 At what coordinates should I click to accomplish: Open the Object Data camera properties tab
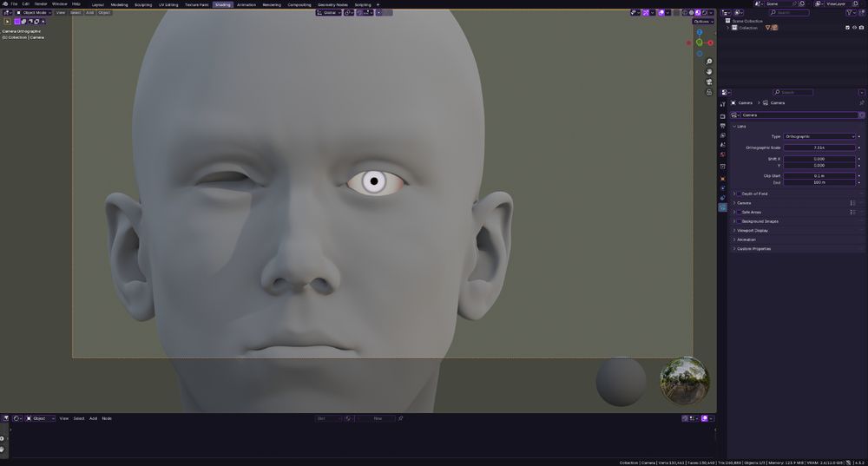pos(722,207)
